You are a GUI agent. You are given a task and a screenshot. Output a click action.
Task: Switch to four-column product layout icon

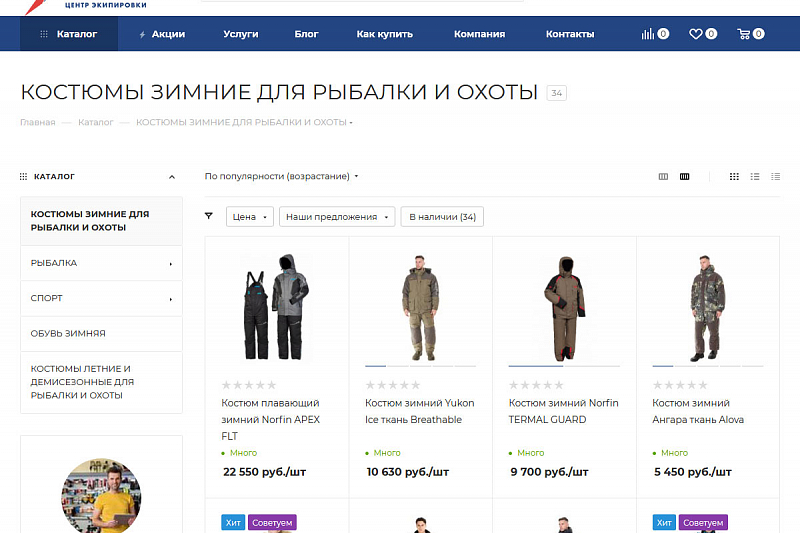pyautogui.click(x=685, y=176)
